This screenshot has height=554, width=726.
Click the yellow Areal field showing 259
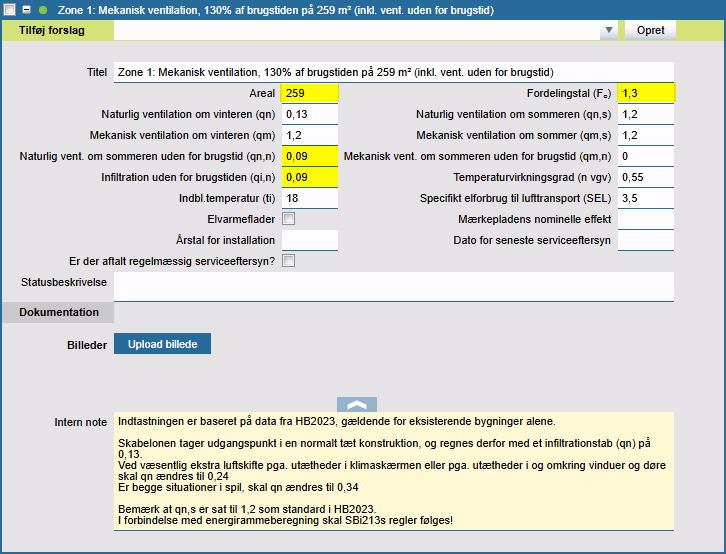point(310,93)
